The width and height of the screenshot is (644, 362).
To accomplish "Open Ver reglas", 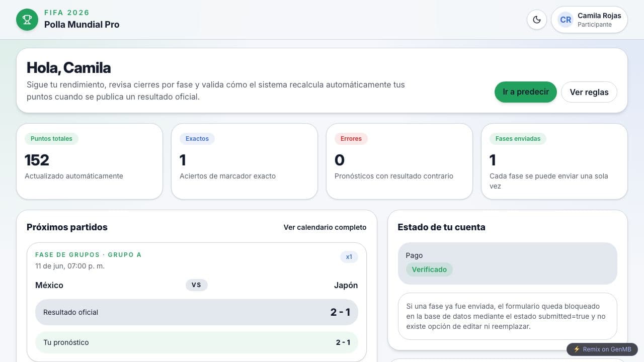I will click(589, 92).
